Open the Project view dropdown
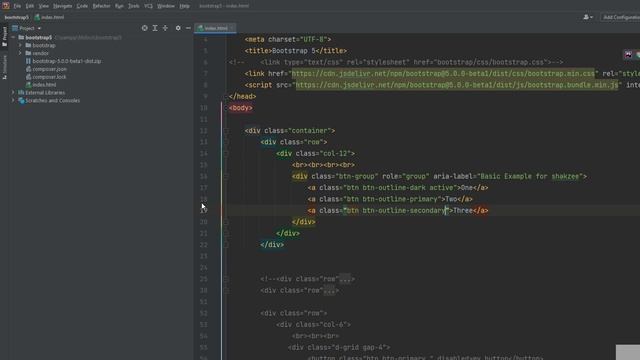The width and height of the screenshot is (640, 360). click(39, 28)
